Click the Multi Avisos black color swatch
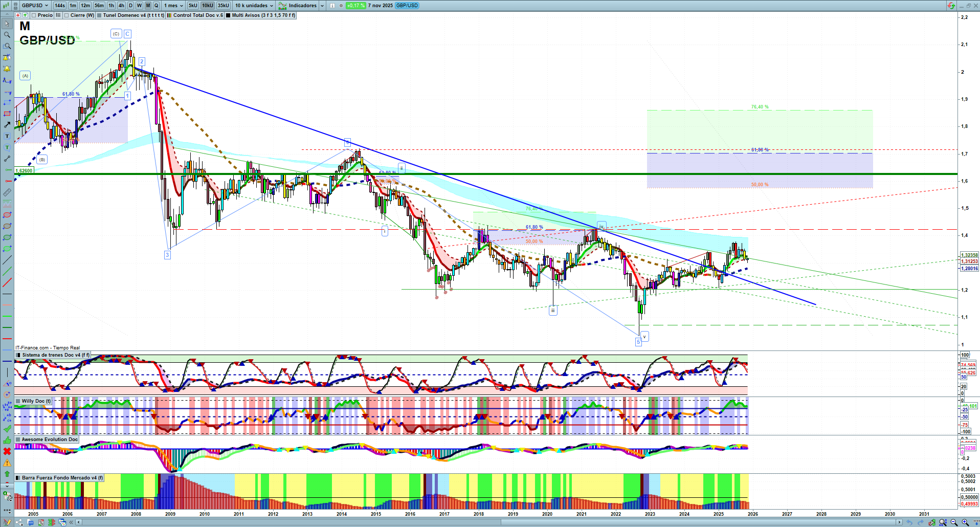 tap(229, 15)
